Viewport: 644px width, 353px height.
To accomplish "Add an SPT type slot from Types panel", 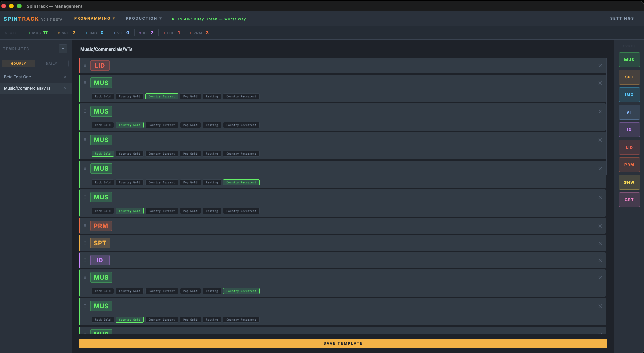I will click(629, 77).
